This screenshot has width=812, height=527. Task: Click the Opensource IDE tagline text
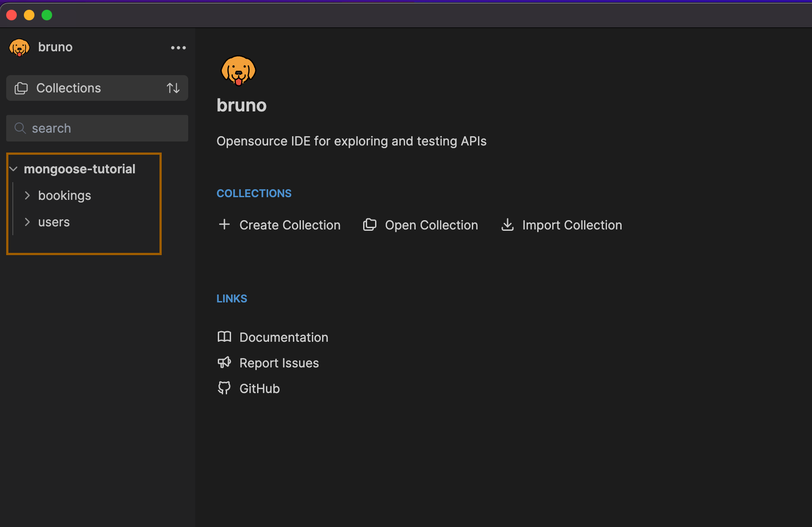coord(352,141)
